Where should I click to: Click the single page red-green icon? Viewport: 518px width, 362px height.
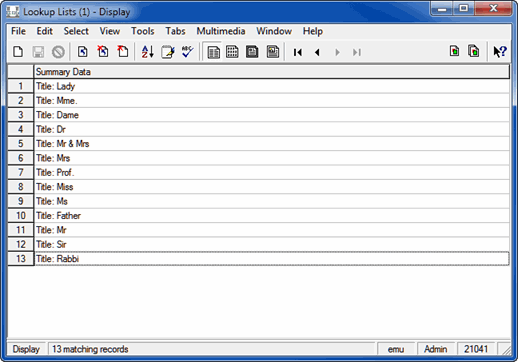[x=454, y=51]
